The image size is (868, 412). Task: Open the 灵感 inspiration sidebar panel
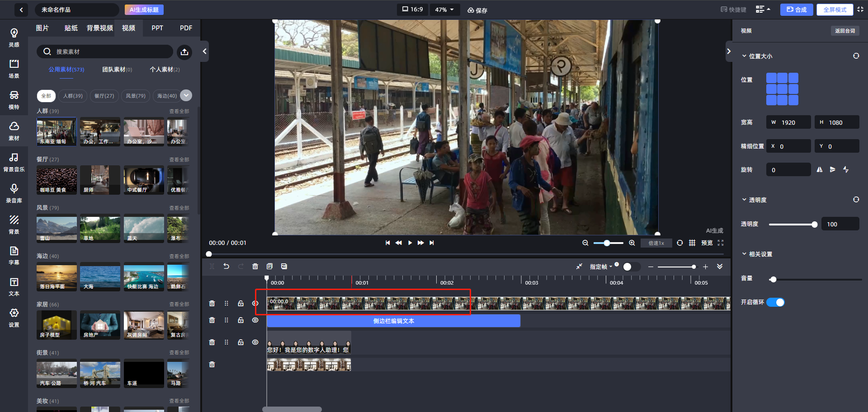(x=14, y=37)
